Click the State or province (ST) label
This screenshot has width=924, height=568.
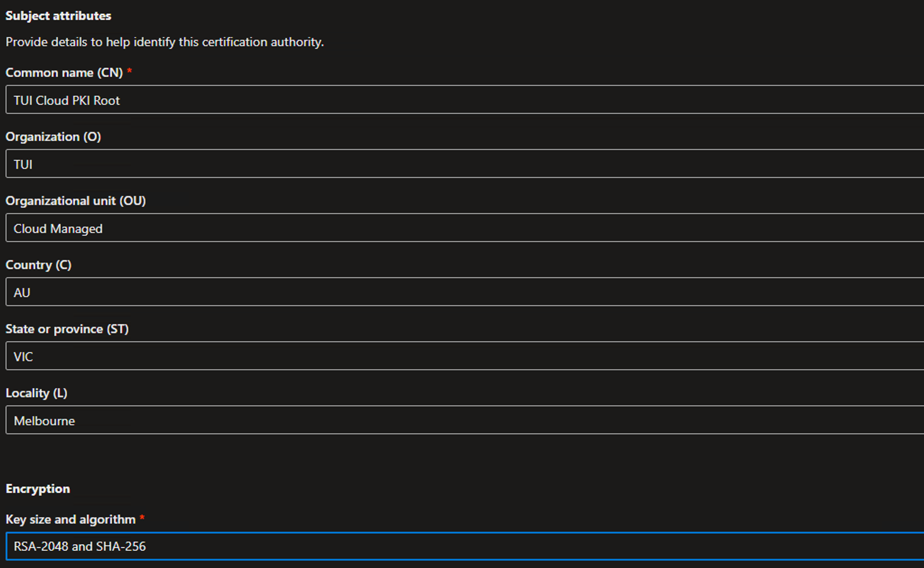tap(67, 329)
